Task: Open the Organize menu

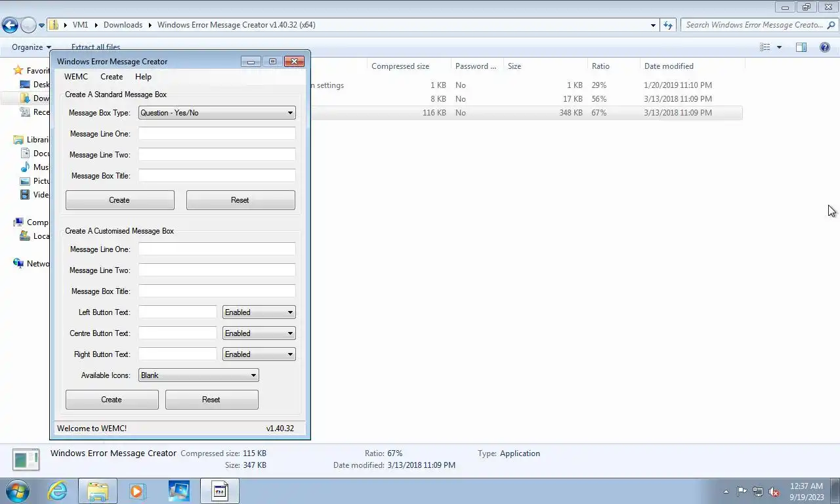Action: click(31, 47)
